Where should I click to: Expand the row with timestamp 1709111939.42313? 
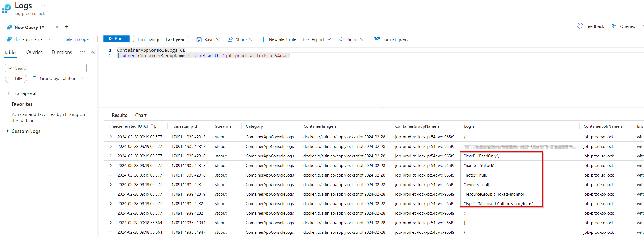point(111,137)
